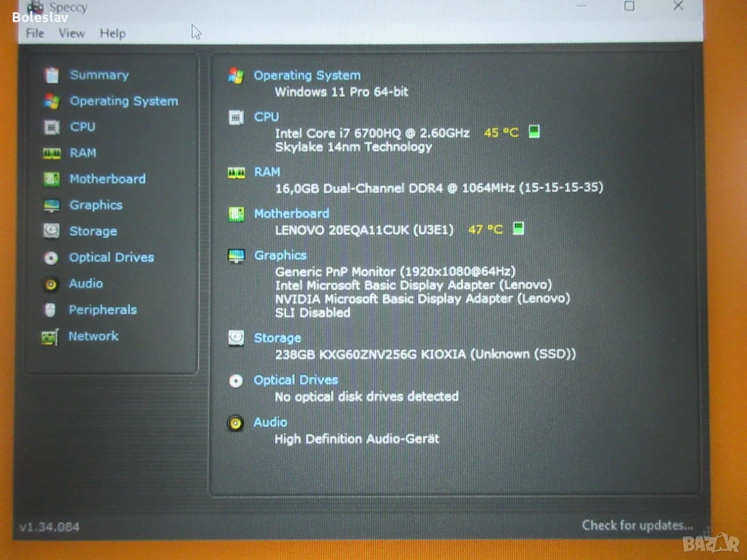Click the Audio speaker icon in sidebar

[51, 284]
